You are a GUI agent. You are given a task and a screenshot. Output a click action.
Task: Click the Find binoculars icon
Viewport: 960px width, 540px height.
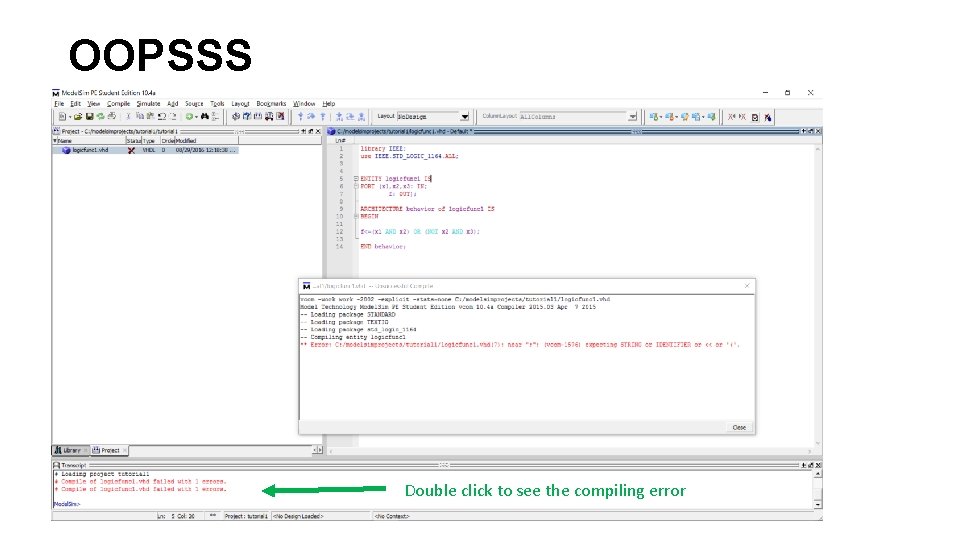tap(205, 116)
